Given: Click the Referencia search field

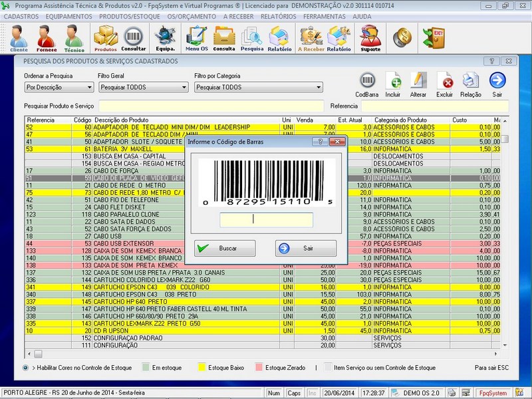Looking at the screenshot, I should pyautogui.click(x=435, y=106).
